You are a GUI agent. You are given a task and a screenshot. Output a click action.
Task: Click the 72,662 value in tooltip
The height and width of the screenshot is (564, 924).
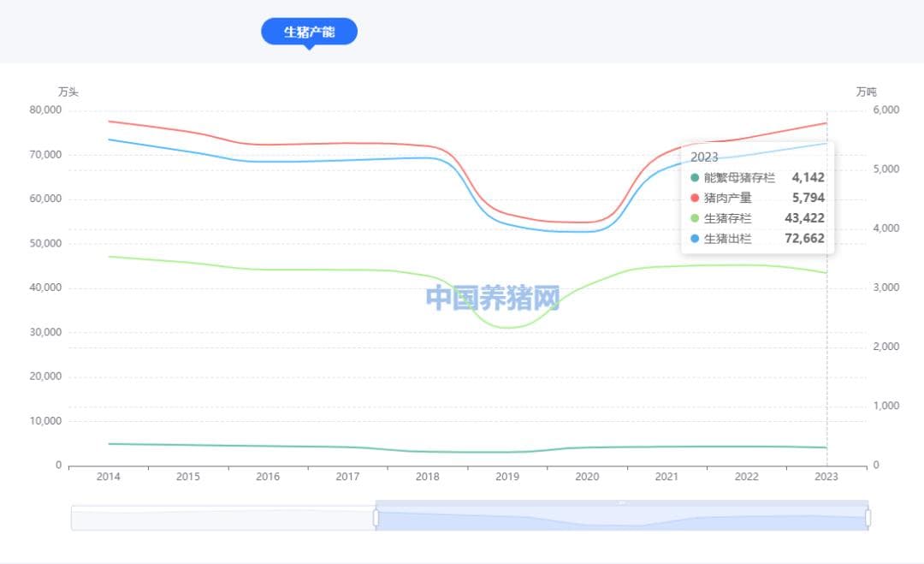804,239
